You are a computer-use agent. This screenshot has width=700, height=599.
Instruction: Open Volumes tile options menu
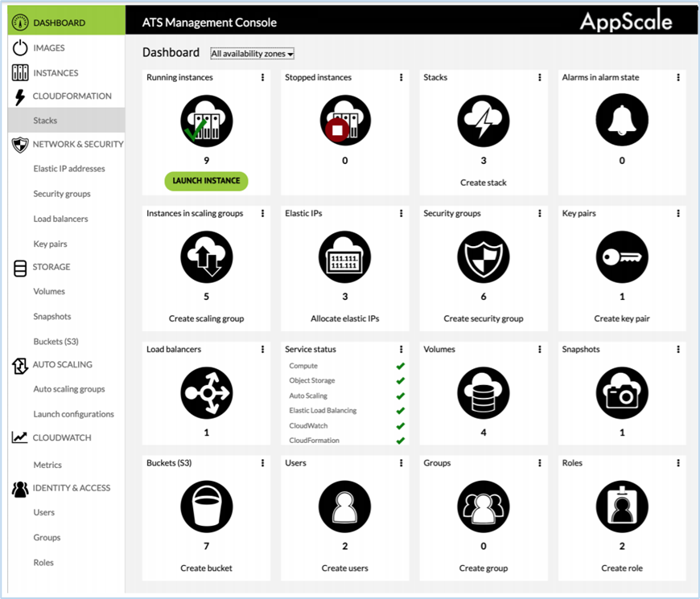click(x=540, y=349)
